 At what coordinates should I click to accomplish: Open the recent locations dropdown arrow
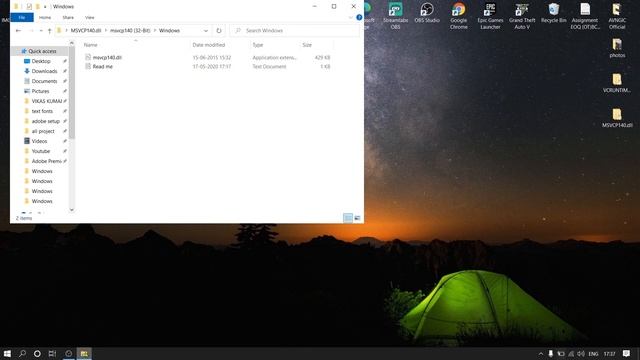pyautogui.click(x=41, y=31)
